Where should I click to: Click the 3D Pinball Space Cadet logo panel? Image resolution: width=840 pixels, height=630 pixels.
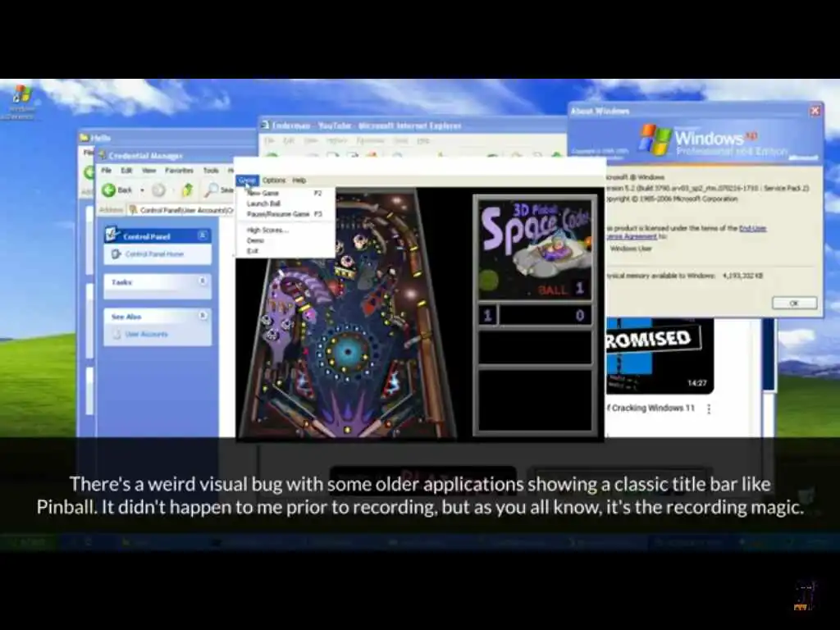(x=535, y=248)
